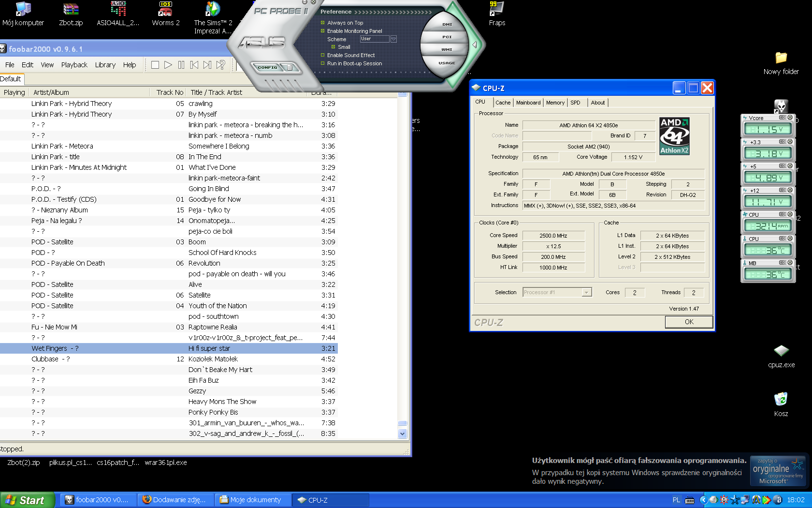812x508 pixels.
Task: Click the keyboard icon in the taskbar
Action: (690, 500)
